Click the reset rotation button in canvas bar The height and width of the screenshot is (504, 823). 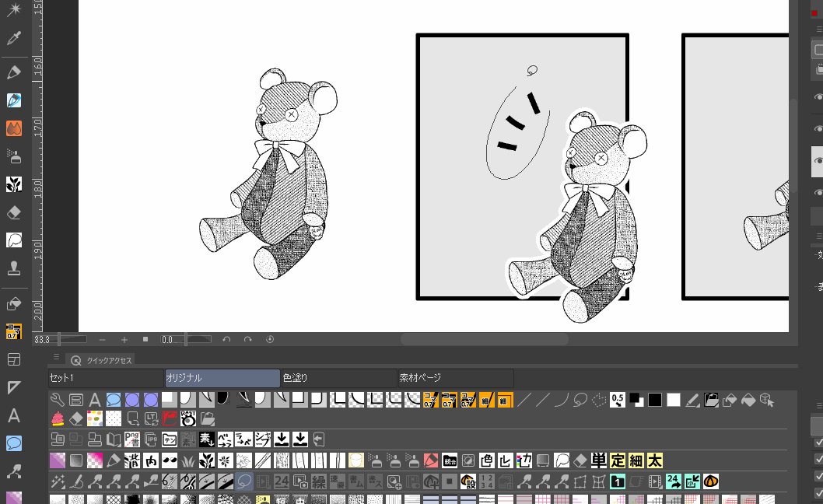click(x=270, y=340)
